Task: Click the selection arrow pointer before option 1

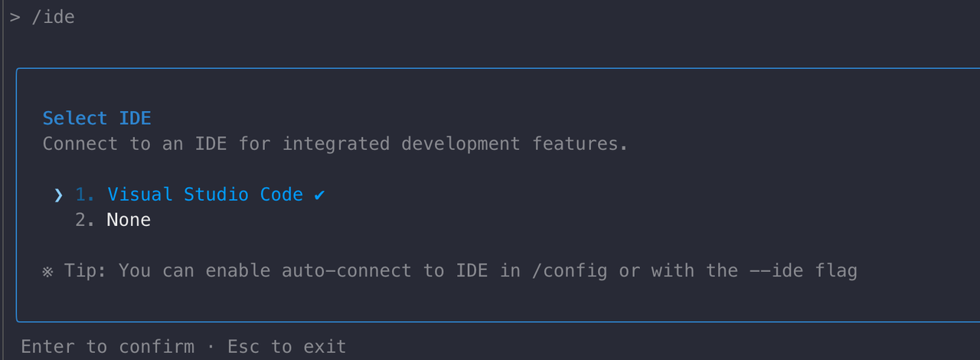Action: click(59, 195)
